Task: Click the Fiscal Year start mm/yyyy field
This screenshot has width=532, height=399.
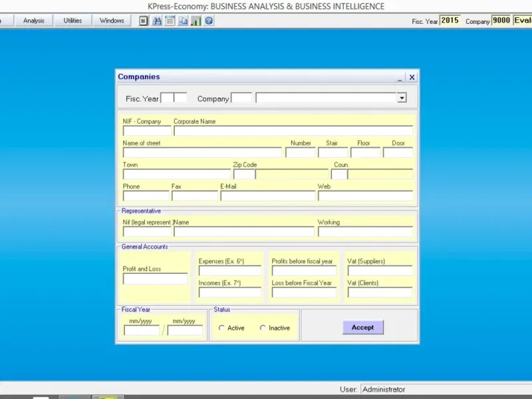Action: click(142, 331)
